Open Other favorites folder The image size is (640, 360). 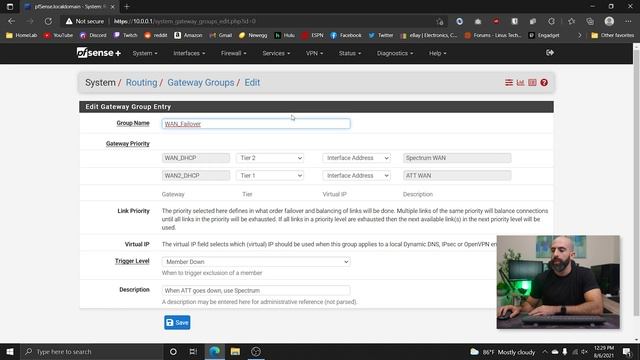pos(613,36)
